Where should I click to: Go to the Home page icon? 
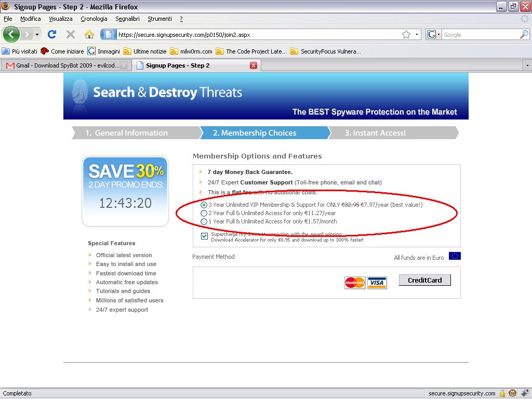pos(89,34)
